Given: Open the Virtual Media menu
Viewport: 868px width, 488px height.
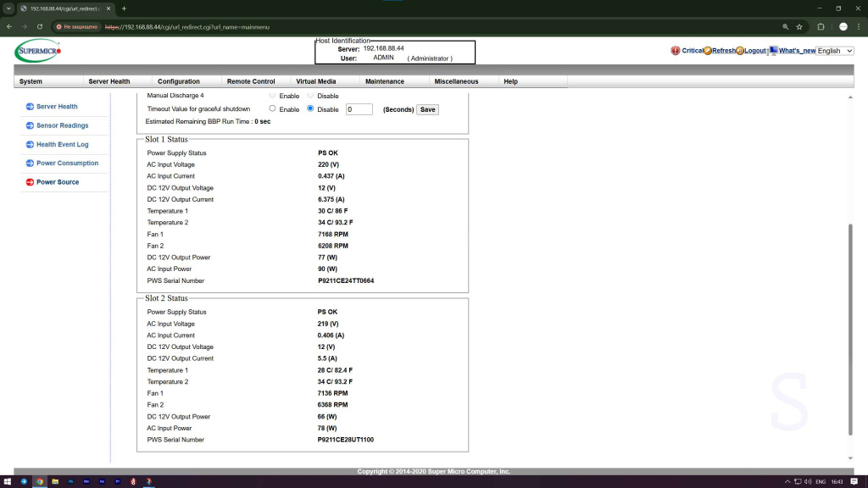Looking at the screenshot, I should [x=315, y=81].
